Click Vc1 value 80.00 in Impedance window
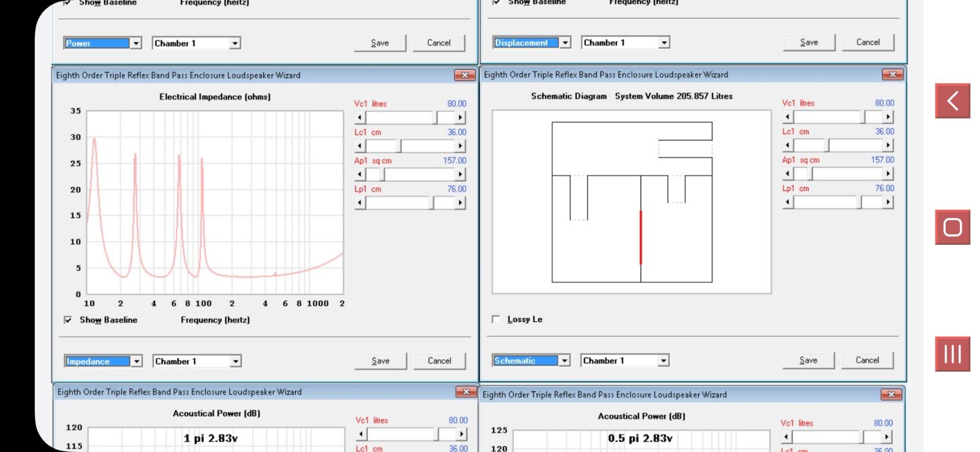Image resolution: width=980 pixels, height=452 pixels. 457,104
